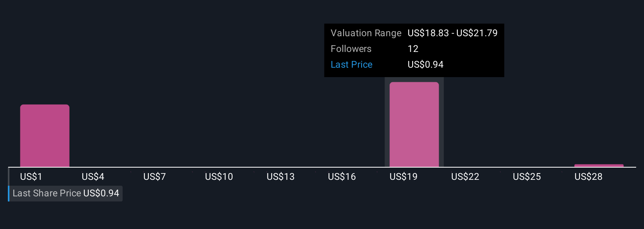Viewport: 644px width, 229px height.
Task: Select the US$22 axis label
Action: [465, 177]
